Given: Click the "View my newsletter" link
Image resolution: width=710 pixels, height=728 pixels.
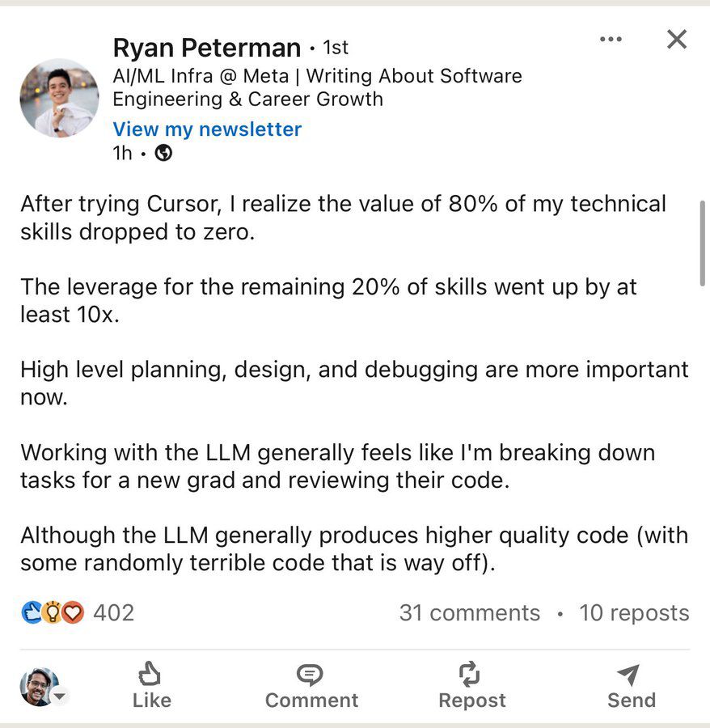Looking at the screenshot, I should pyautogui.click(x=207, y=129).
